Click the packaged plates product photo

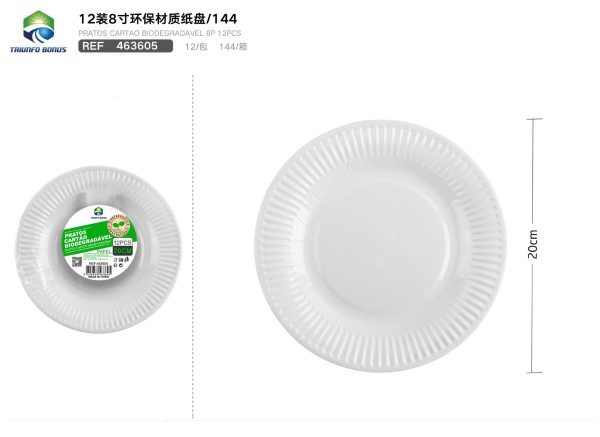98,249
